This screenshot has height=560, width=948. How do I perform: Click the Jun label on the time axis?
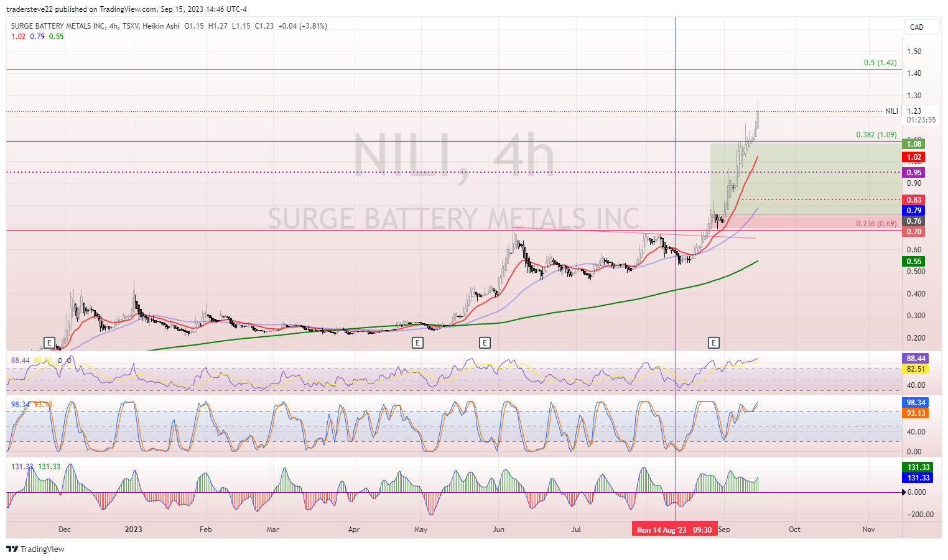click(x=498, y=530)
